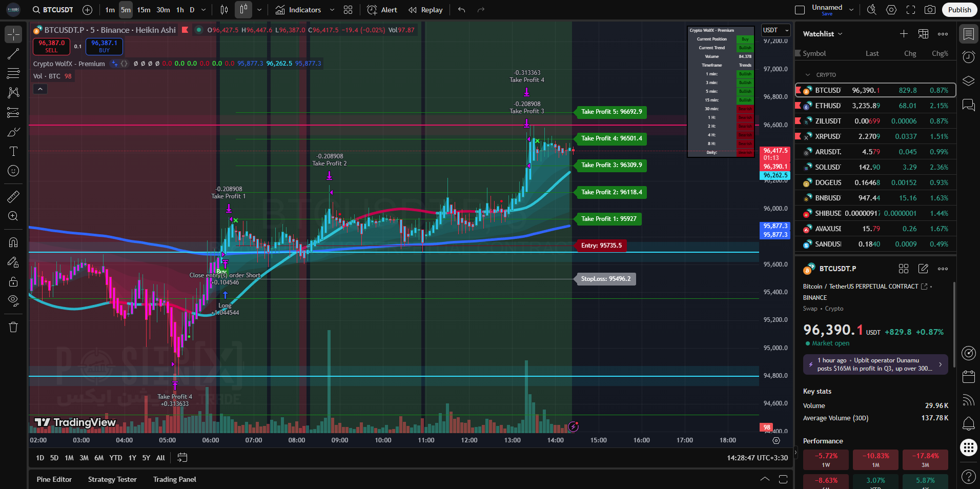Select ETHUSD in the watchlist

(x=828, y=106)
